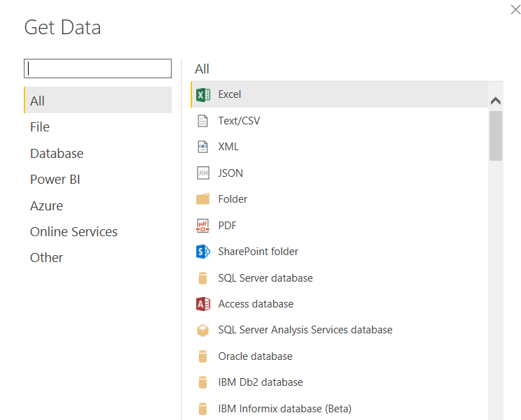Select the Access database label

click(256, 304)
